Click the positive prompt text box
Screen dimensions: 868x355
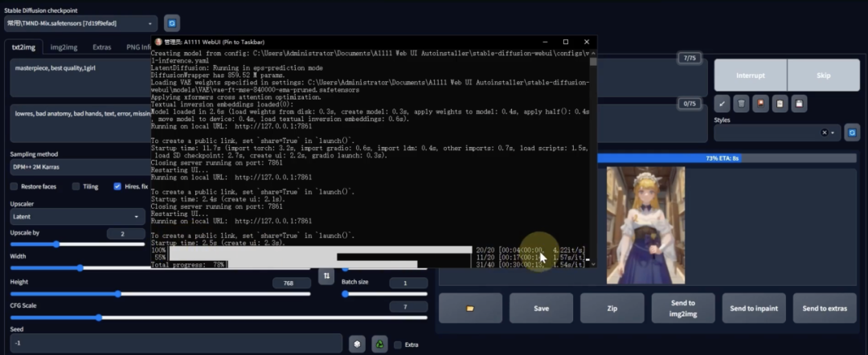(x=80, y=77)
